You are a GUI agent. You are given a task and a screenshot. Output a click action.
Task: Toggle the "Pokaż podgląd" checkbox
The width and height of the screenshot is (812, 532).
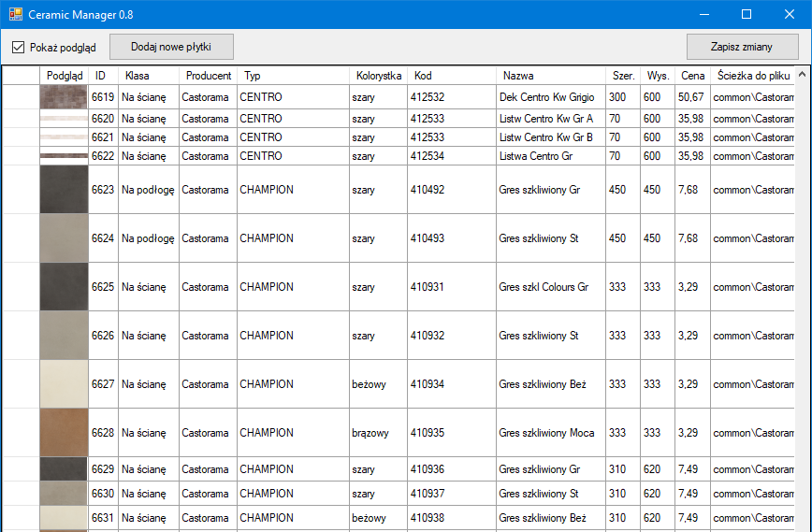19,47
